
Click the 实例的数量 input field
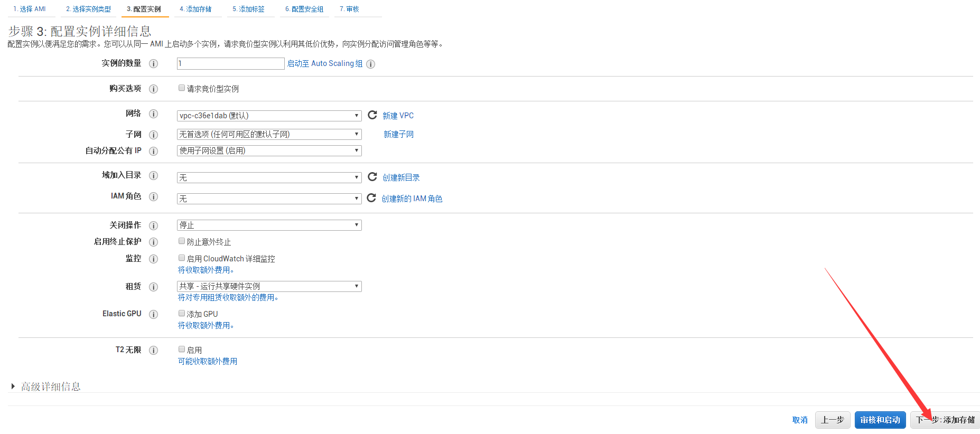pos(230,64)
